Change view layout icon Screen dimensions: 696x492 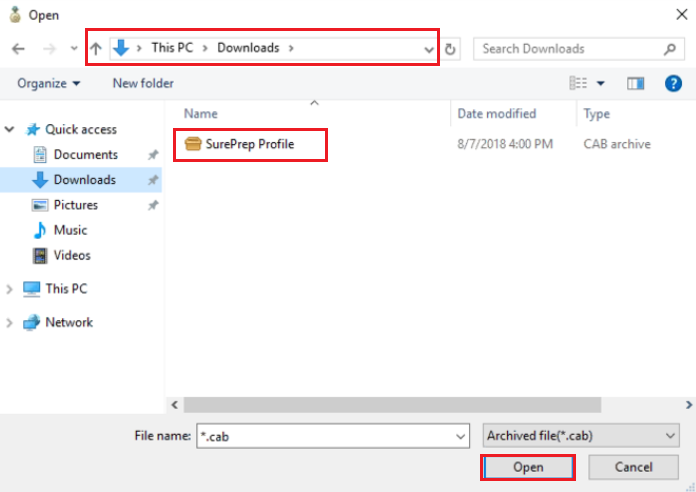click(578, 83)
